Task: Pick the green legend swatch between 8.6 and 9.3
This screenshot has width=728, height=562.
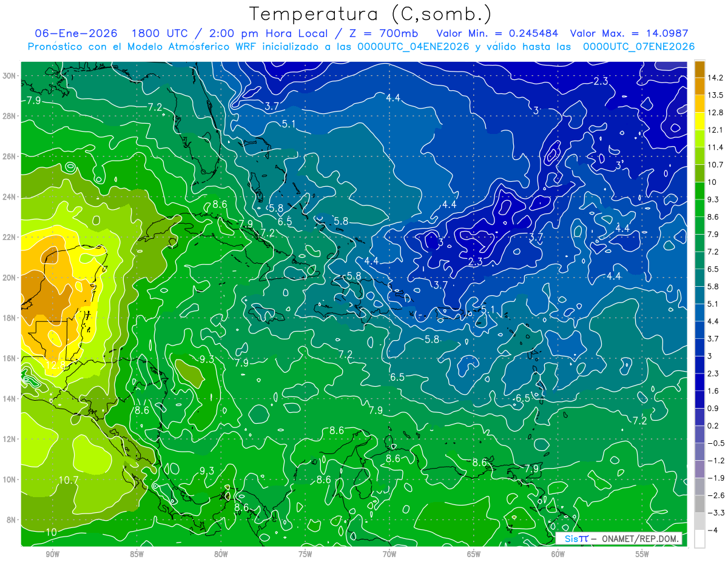Action: pos(699,208)
